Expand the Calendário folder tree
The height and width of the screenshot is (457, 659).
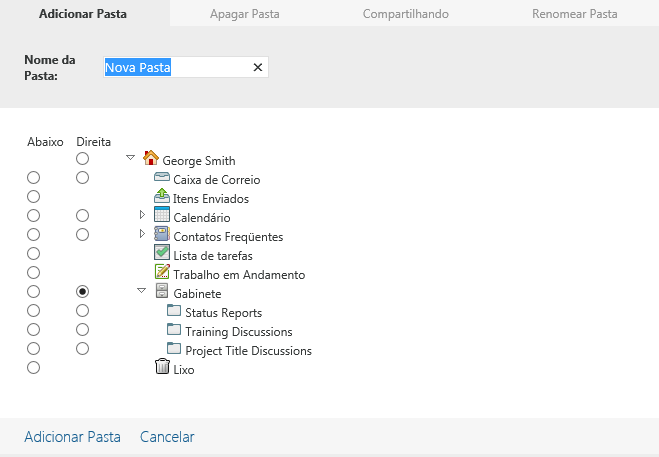coord(142,216)
